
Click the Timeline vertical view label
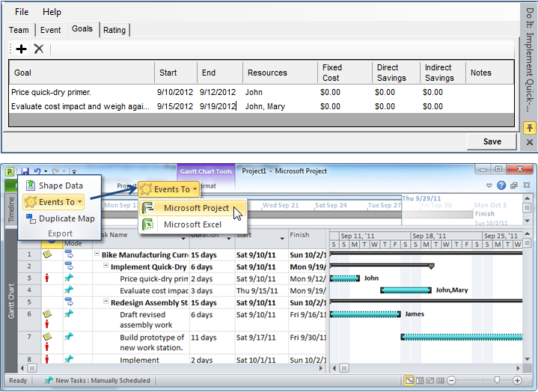[x=11, y=209]
